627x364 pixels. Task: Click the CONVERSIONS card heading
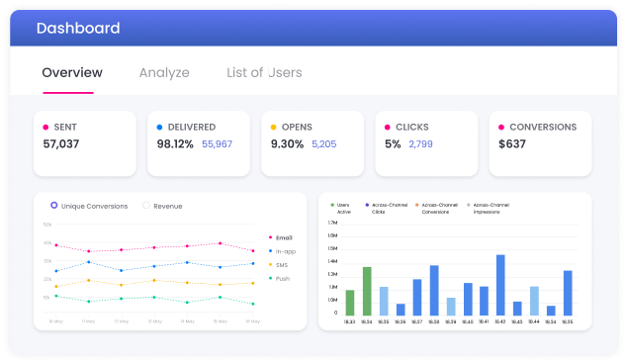click(543, 128)
